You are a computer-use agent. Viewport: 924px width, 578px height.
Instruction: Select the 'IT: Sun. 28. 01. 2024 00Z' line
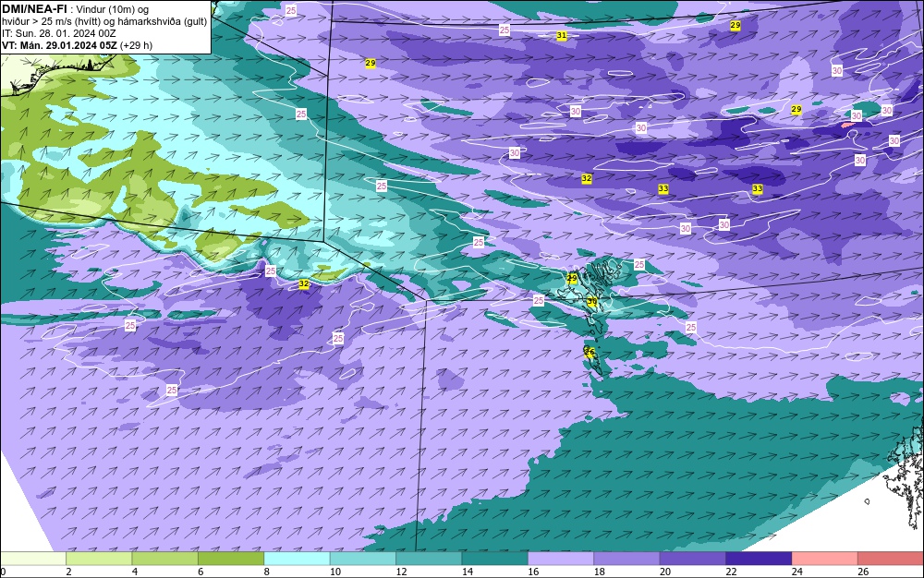59,33
